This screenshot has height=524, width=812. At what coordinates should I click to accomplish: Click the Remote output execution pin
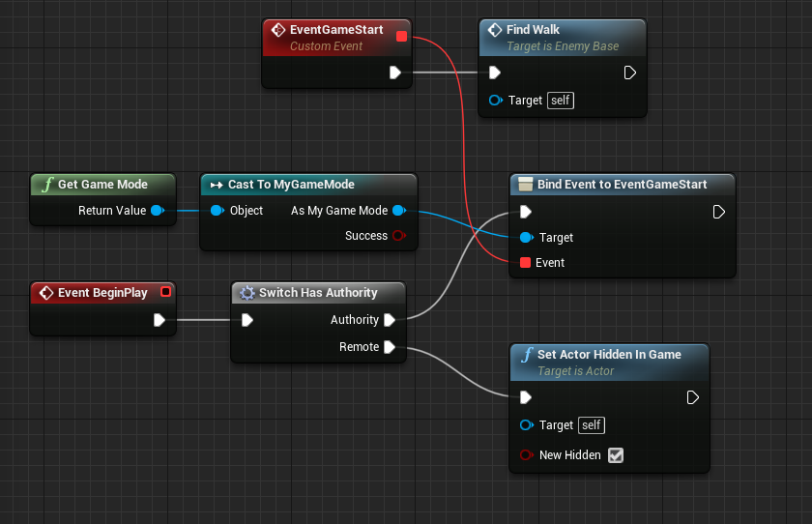390,347
